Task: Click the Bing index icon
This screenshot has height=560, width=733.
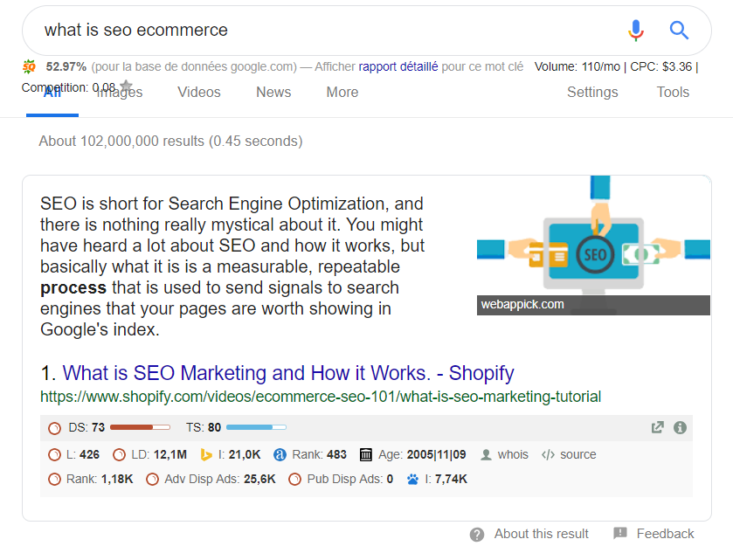Action: coord(205,454)
